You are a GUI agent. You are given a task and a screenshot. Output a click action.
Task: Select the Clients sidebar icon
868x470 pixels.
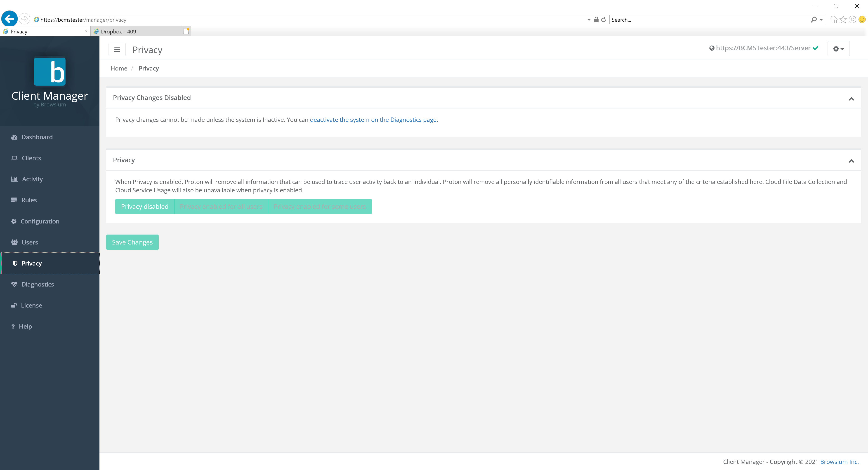(14, 158)
